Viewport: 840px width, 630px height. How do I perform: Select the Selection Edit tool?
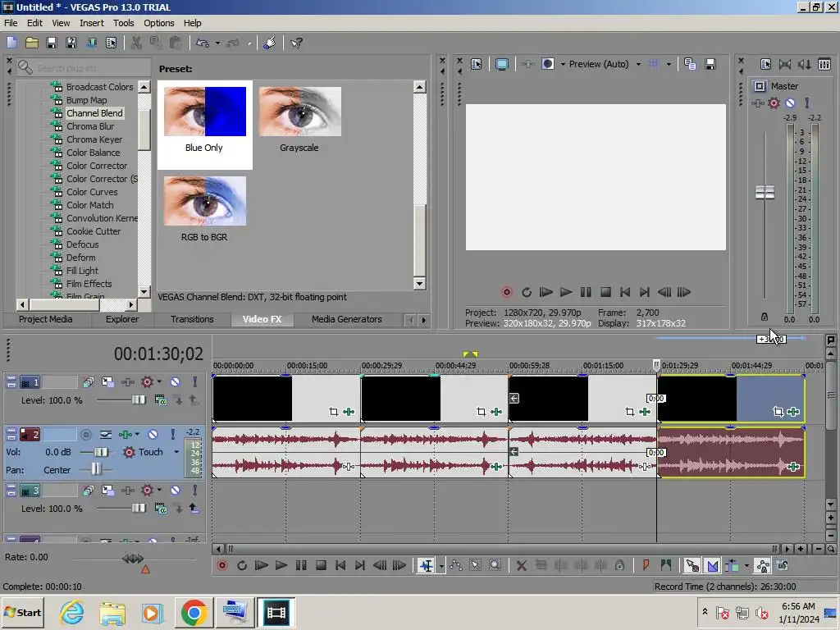[475, 565]
